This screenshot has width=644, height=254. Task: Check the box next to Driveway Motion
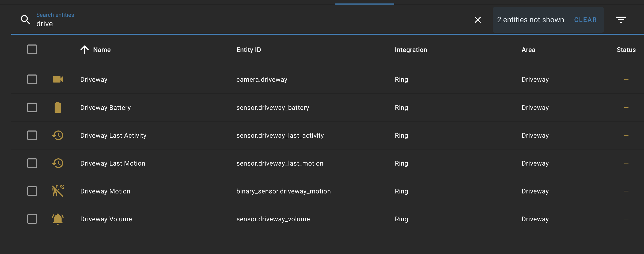click(x=32, y=191)
